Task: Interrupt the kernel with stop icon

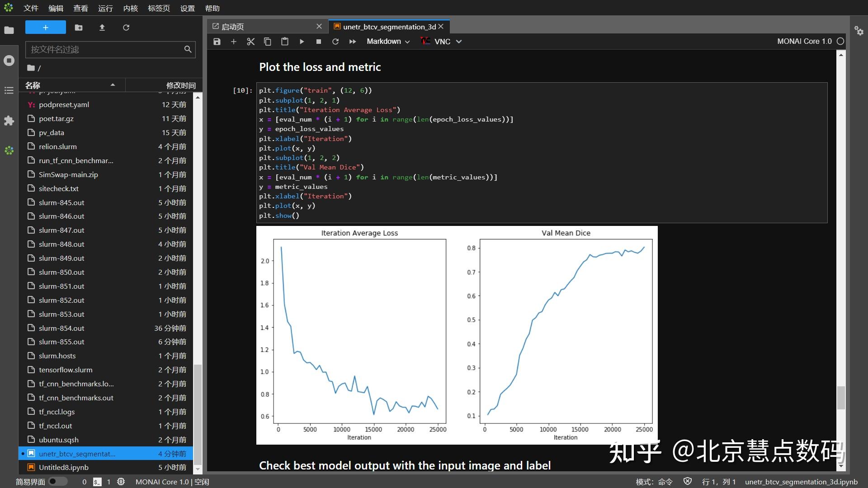Action: (x=319, y=42)
